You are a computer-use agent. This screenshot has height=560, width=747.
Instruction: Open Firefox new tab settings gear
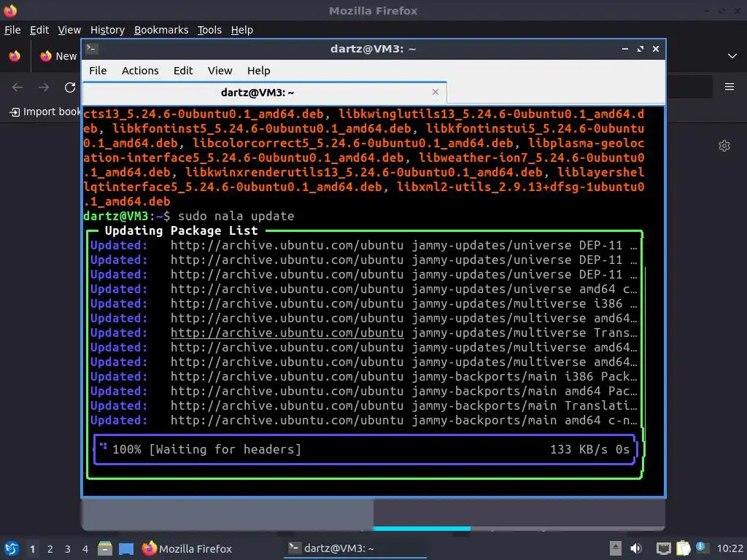point(724,146)
